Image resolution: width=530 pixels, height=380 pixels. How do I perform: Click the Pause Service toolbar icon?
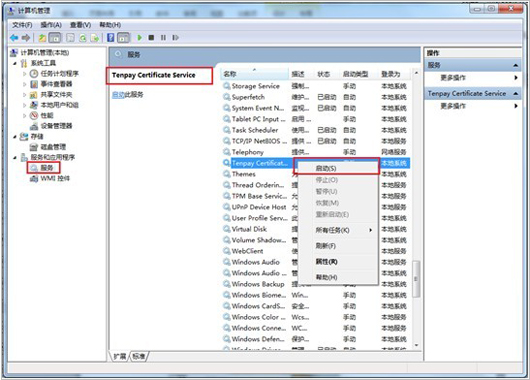(163, 38)
